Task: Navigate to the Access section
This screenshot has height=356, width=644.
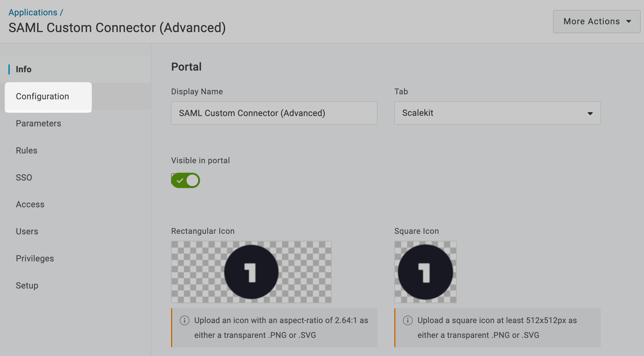Action: (30, 204)
